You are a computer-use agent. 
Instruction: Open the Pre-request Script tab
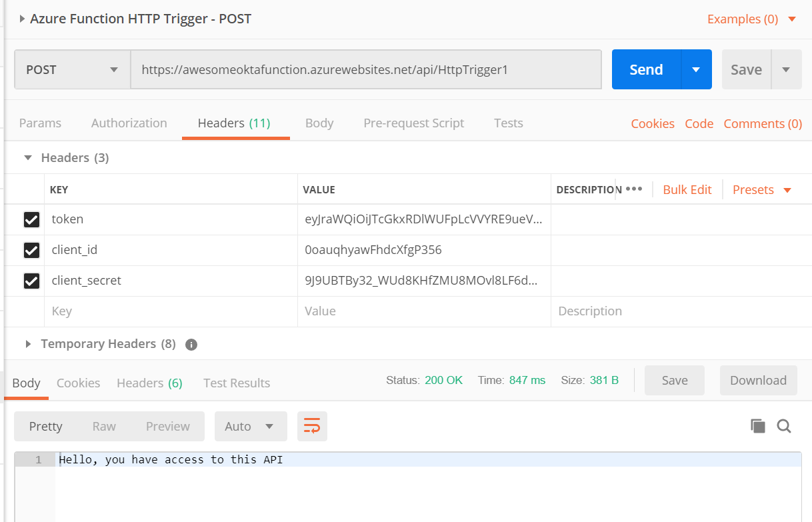[413, 123]
